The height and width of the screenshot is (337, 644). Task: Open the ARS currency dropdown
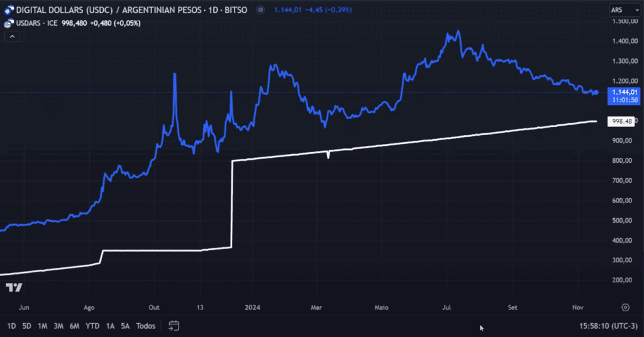(623, 10)
